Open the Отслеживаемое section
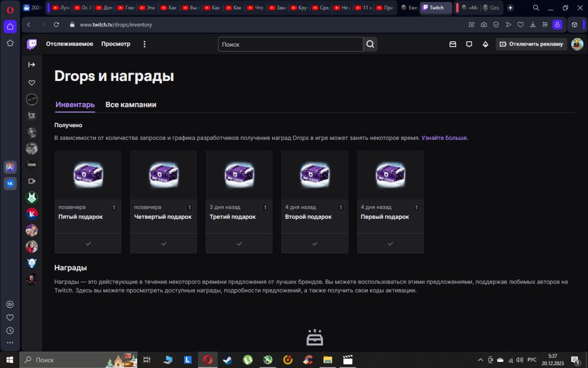Image resolution: width=588 pixels, height=368 pixels. tap(70, 44)
